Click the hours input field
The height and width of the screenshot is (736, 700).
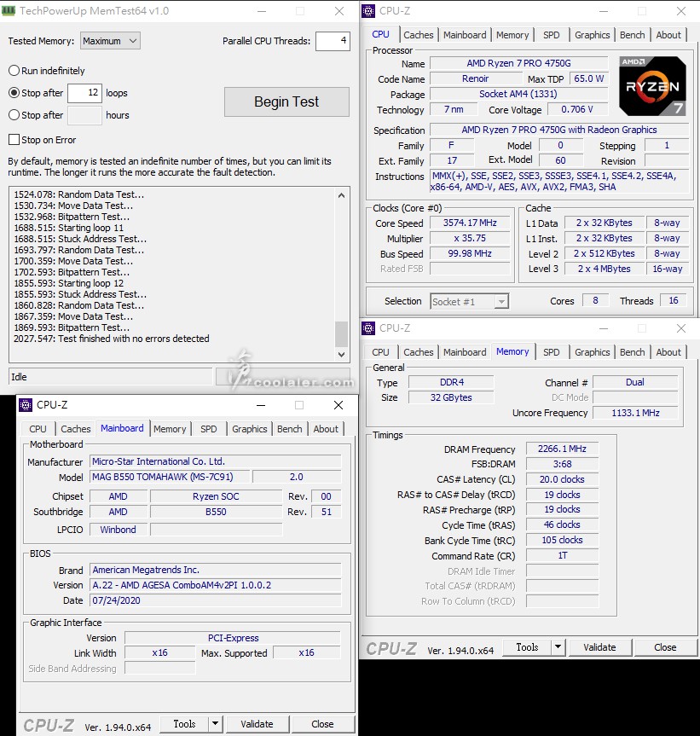[84, 115]
